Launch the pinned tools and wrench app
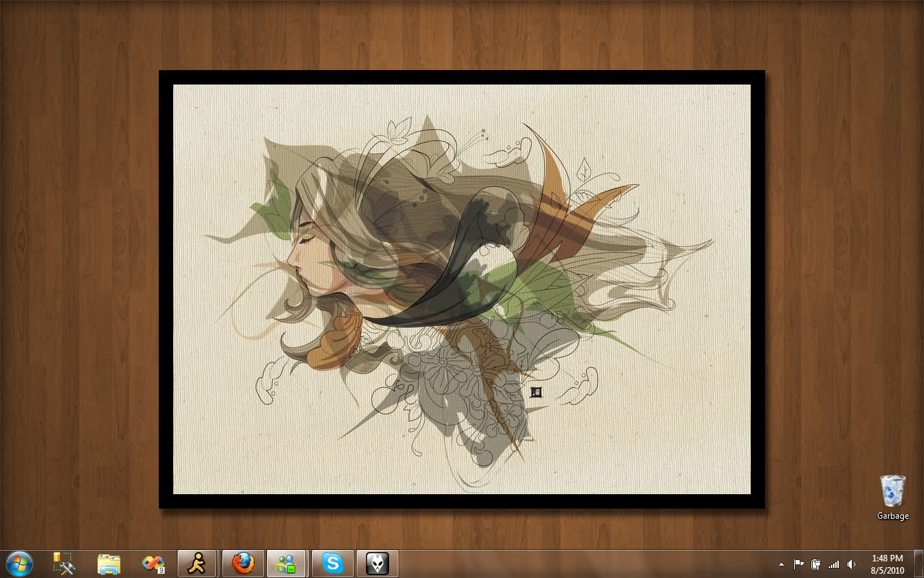Screen dimensions: 924x578 (64, 564)
